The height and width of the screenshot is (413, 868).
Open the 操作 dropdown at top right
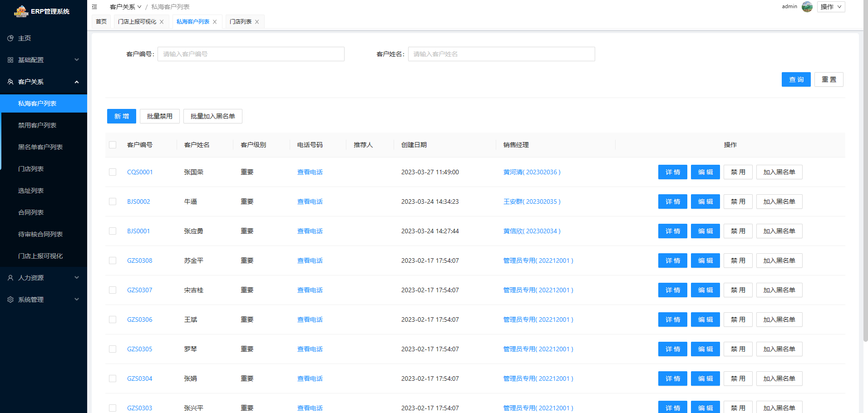tap(831, 7)
